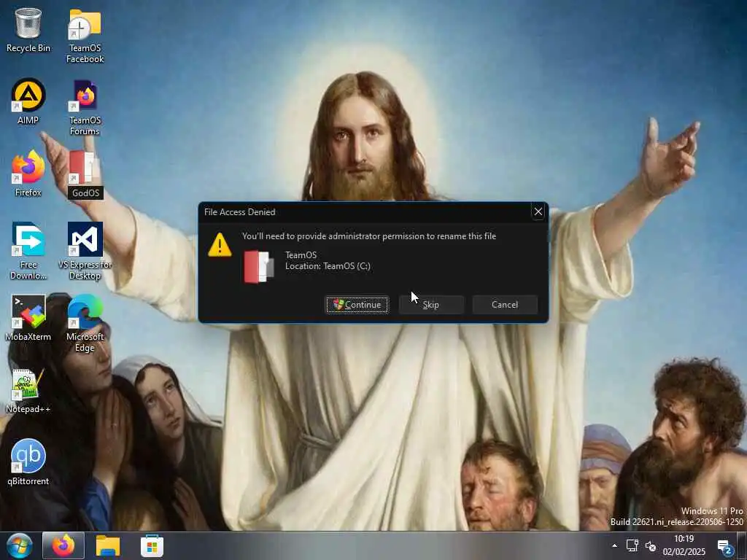Launch Microsoft Edge from desktop
This screenshot has width=747, height=560.
click(x=85, y=323)
